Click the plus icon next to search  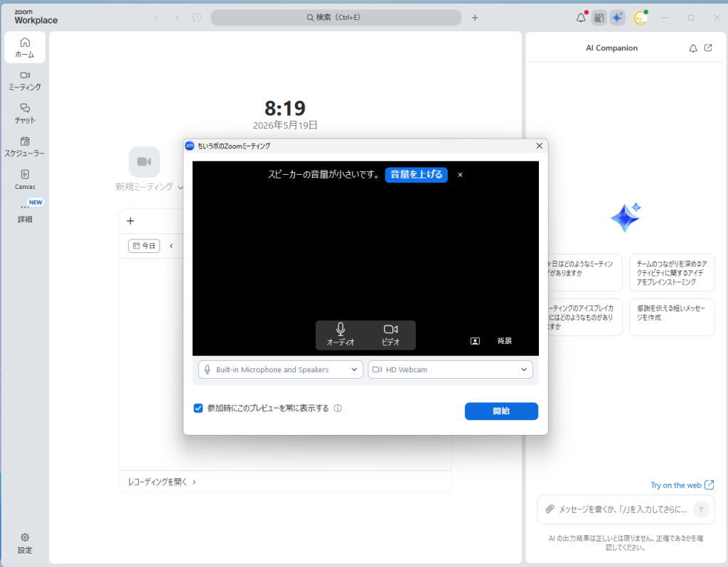point(474,18)
